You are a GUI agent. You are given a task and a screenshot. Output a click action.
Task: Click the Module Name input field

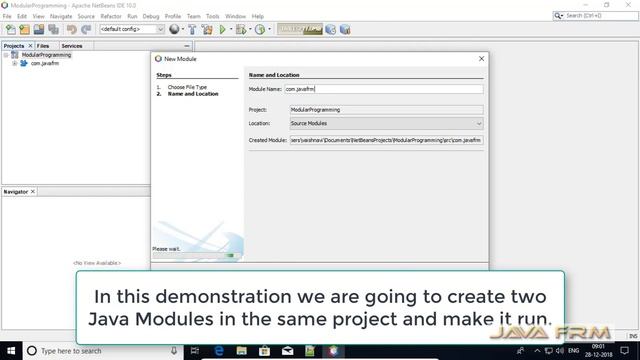(384, 89)
